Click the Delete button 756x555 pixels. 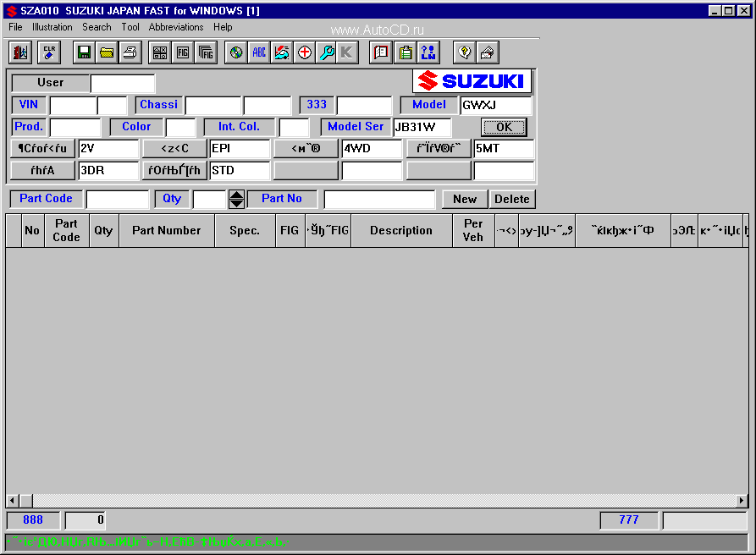click(512, 199)
